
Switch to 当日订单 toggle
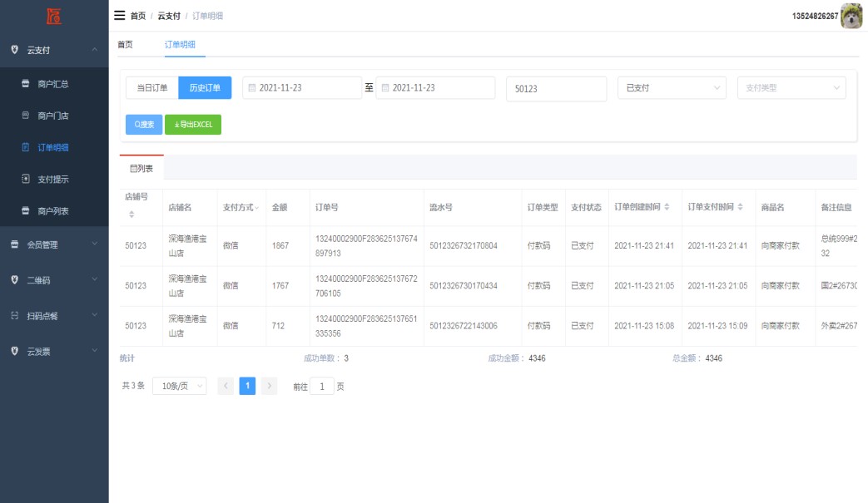(x=152, y=88)
